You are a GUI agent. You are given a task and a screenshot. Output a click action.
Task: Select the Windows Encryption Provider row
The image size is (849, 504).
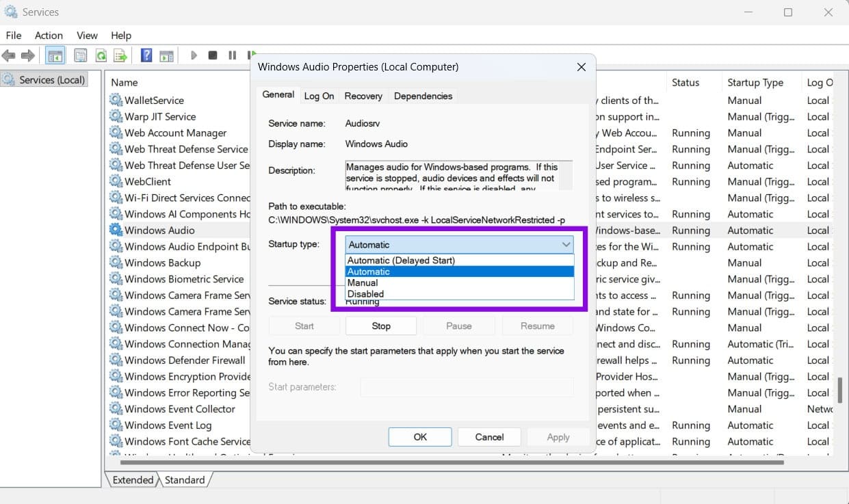pos(180,377)
